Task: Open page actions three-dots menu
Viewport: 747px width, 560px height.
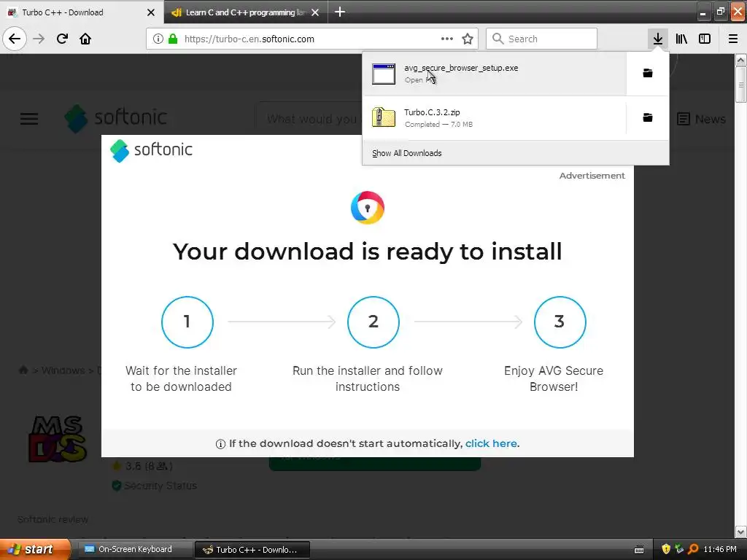Action: [x=447, y=39]
